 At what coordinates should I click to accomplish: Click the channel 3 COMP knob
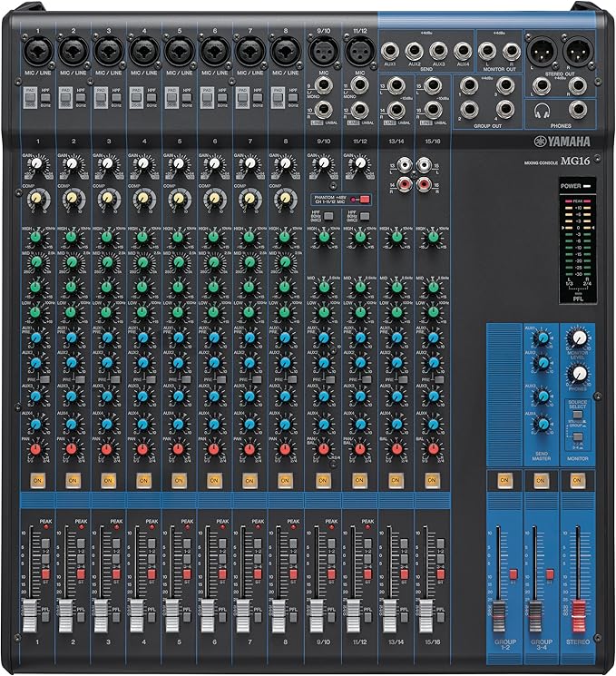coord(107,197)
